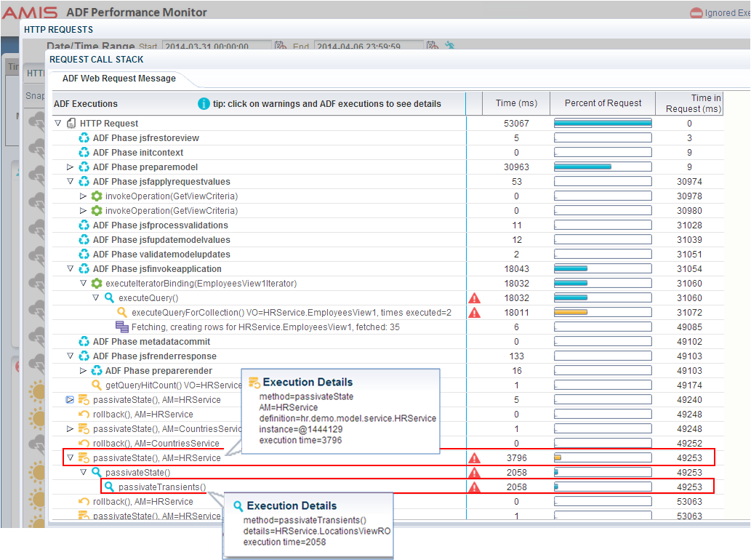This screenshot has height=560, width=751.
Task: Click the fetching rows icon for EmployeesView1
Action: 123,327
